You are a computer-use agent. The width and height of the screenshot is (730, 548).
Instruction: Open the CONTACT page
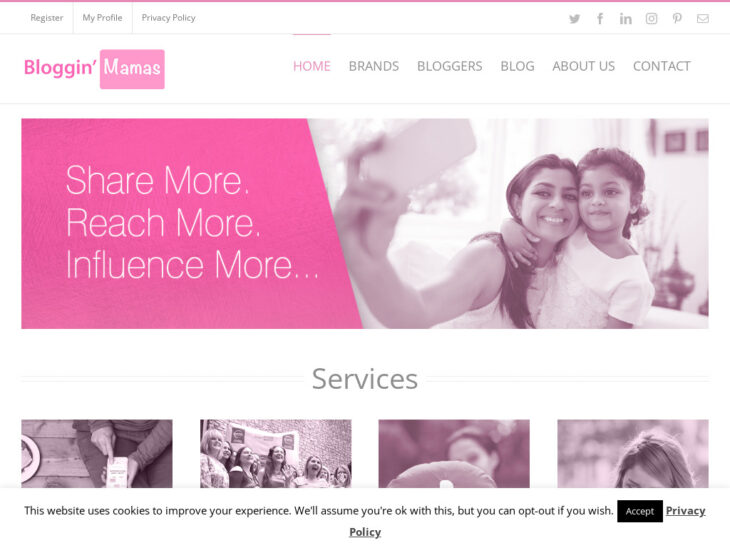[662, 66]
